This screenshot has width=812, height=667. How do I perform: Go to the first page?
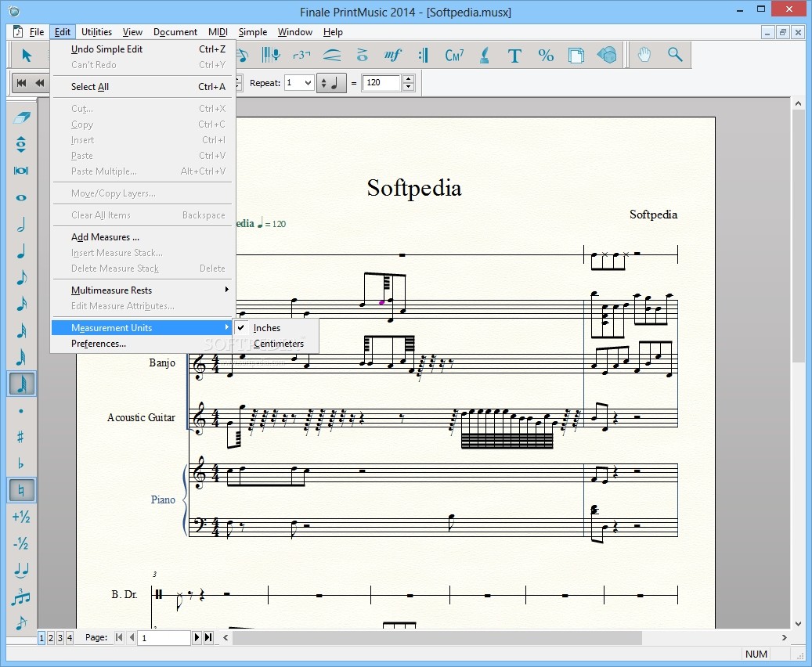pyautogui.click(x=119, y=637)
